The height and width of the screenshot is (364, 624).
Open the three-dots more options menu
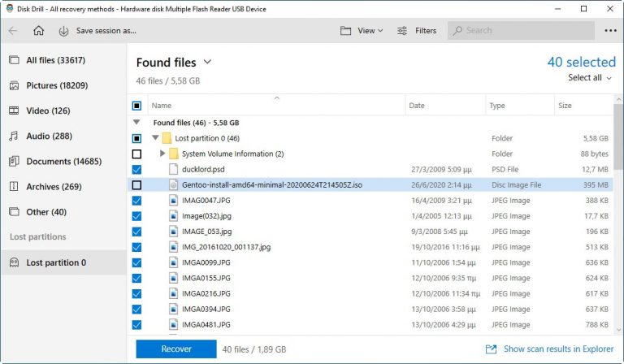[x=610, y=31]
